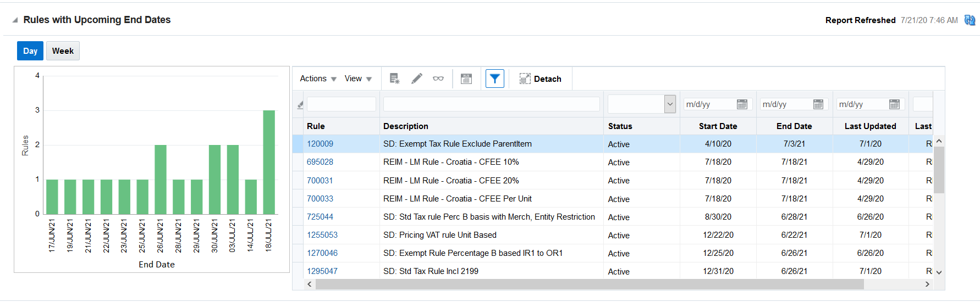Select the 'REIM - LM Rule - Croatia - CFEE 10%' description

[x=451, y=162]
